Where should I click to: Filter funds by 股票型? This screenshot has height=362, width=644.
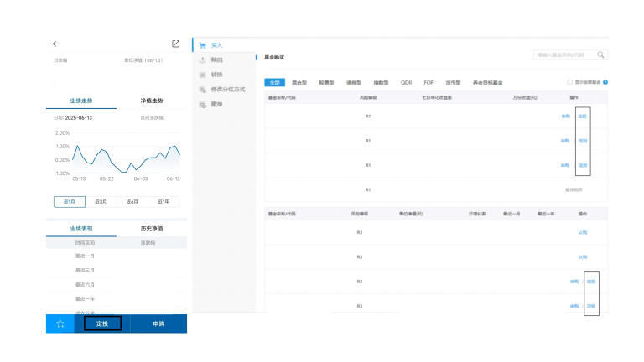326,82
